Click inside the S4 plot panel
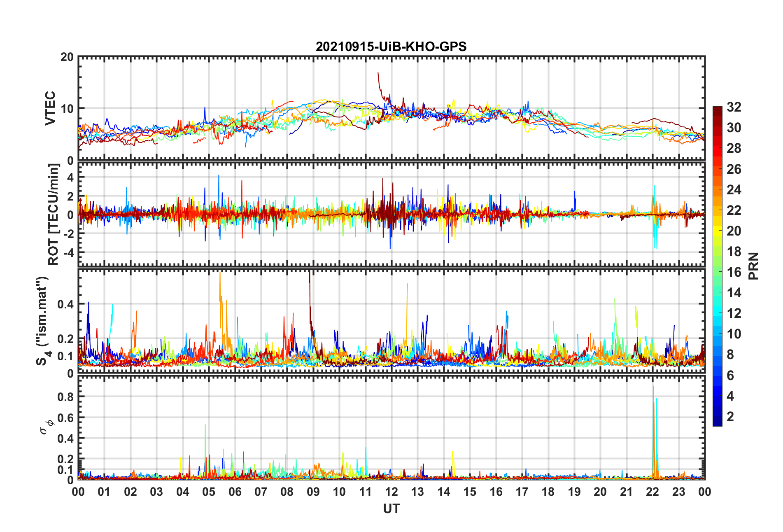 391,321
